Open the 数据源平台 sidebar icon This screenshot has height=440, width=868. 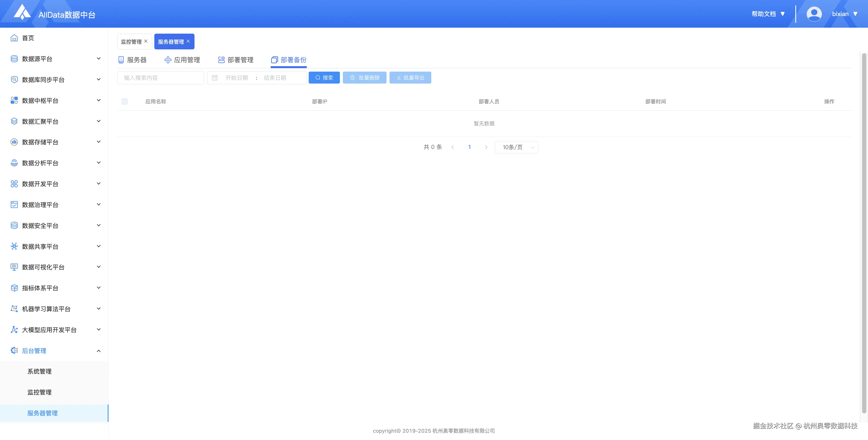tap(14, 59)
